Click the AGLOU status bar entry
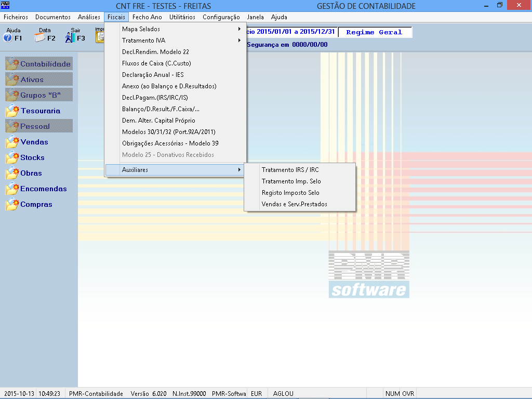Image resolution: width=532 pixels, height=399 pixels. (x=283, y=394)
